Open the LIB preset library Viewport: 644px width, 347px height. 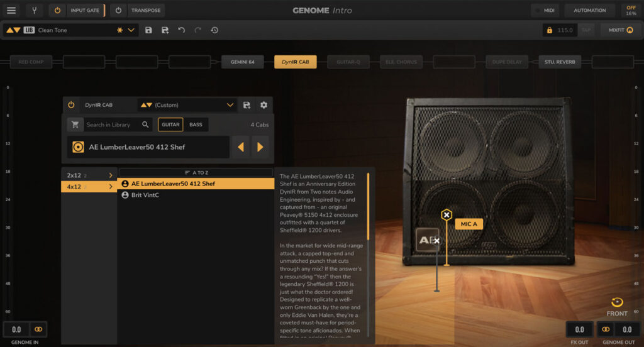tap(29, 30)
